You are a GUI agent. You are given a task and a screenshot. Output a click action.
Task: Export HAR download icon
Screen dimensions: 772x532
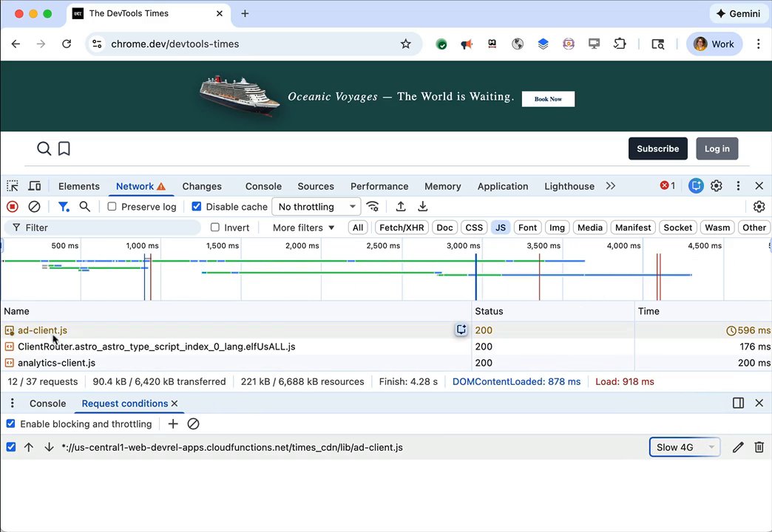click(422, 207)
